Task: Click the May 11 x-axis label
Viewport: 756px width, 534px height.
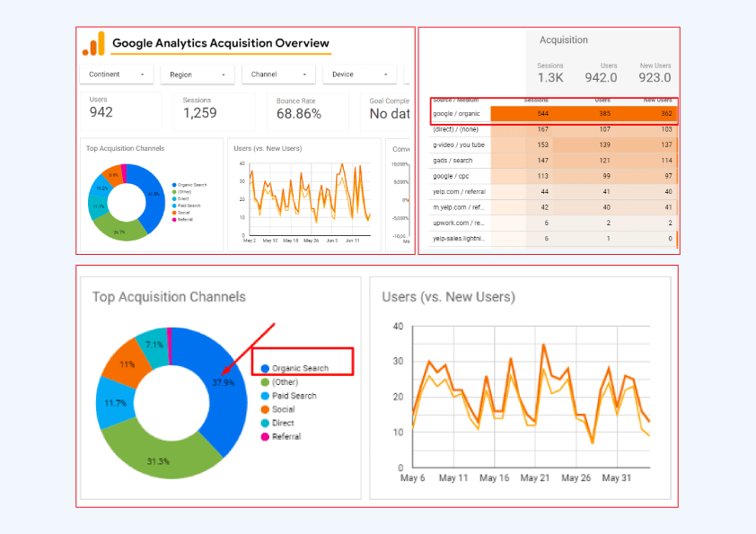Action: pos(453,478)
